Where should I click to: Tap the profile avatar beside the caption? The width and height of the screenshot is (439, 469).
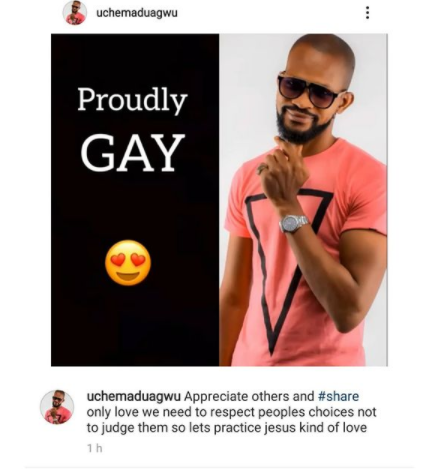(x=57, y=407)
